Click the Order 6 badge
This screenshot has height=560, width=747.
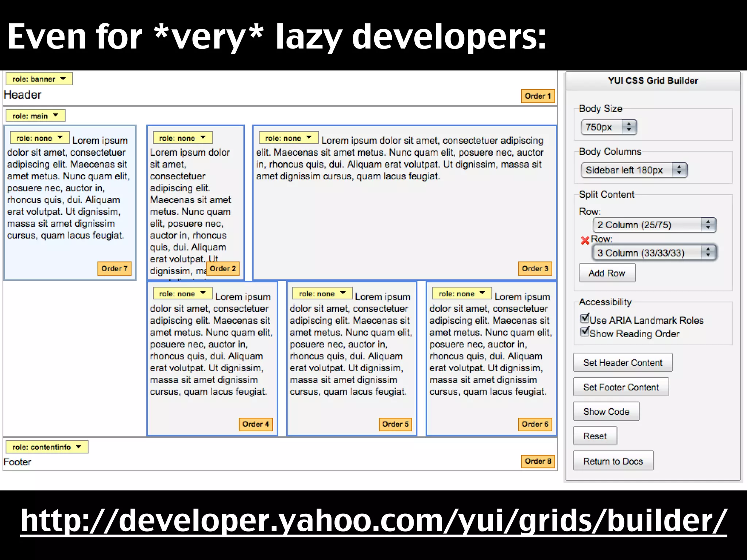coord(535,424)
